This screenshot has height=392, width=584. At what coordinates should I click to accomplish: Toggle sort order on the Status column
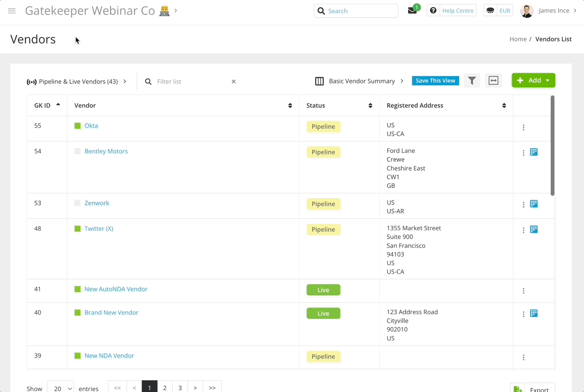click(370, 106)
